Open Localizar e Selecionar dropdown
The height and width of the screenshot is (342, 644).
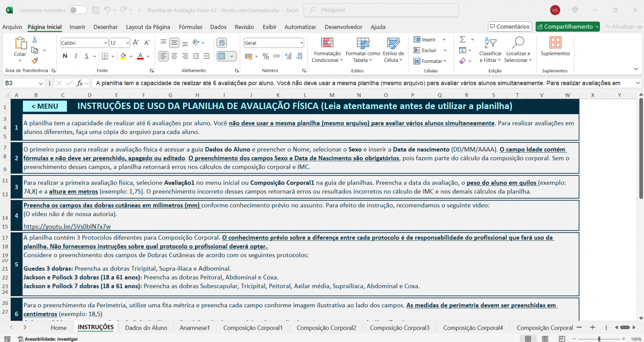pos(519,50)
